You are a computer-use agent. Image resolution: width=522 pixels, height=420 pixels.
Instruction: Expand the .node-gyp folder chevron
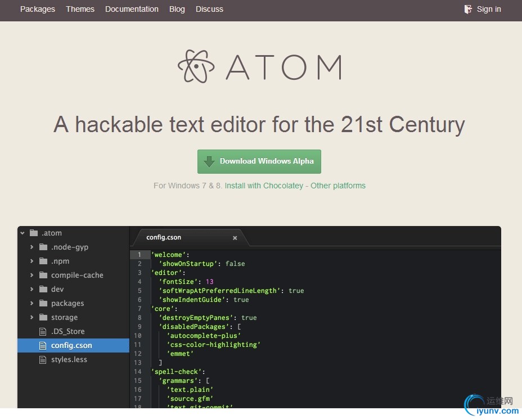point(31,247)
